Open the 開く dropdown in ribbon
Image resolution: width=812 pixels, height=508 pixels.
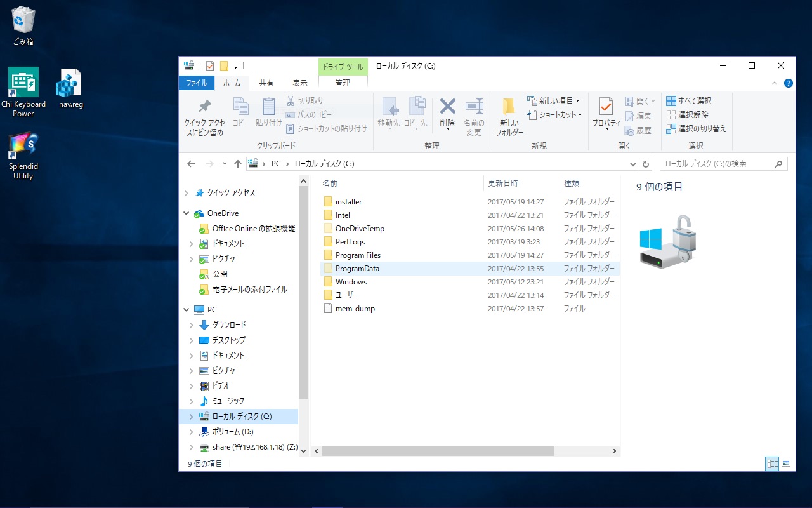click(x=640, y=101)
